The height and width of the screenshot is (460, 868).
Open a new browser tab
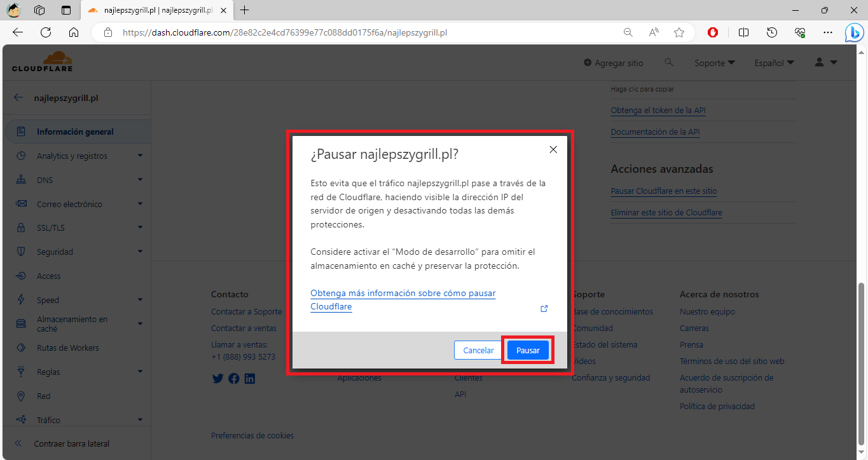coord(244,10)
